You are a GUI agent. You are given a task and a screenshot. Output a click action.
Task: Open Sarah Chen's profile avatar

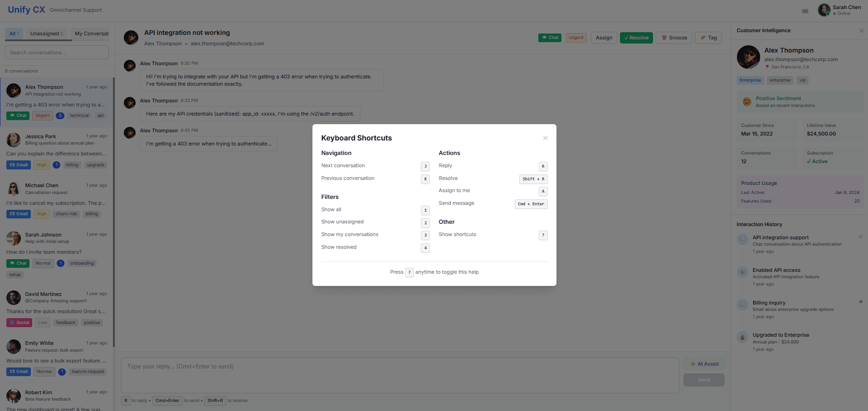(824, 10)
